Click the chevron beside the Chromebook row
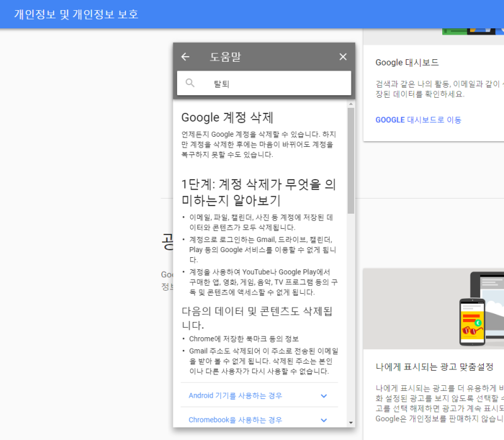 point(324,420)
